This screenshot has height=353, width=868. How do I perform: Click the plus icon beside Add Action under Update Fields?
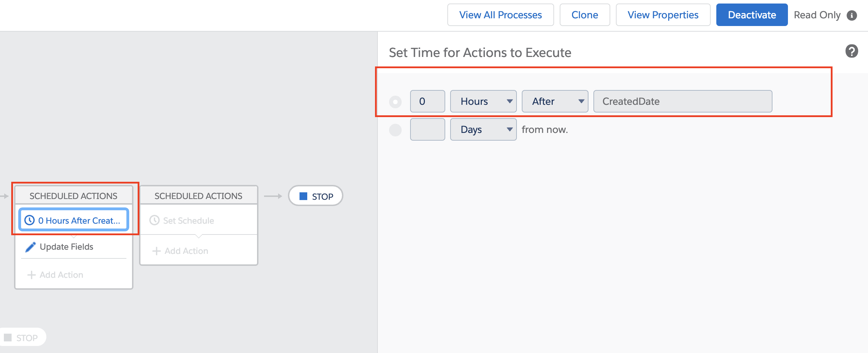pyautogui.click(x=32, y=275)
